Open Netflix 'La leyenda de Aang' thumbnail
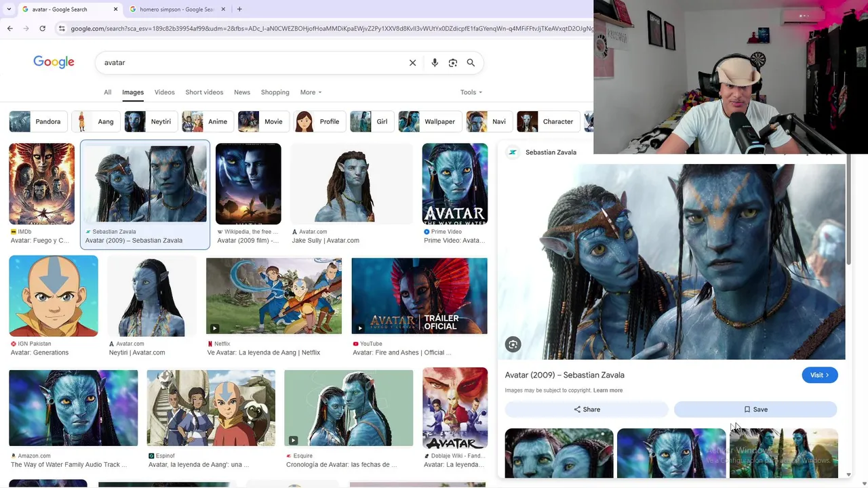The height and width of the screenshot is (488, 868). click(x=274, y=296)
